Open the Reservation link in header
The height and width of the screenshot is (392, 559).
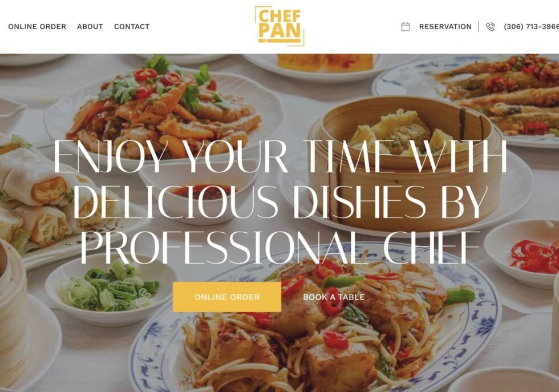(445, 27)
